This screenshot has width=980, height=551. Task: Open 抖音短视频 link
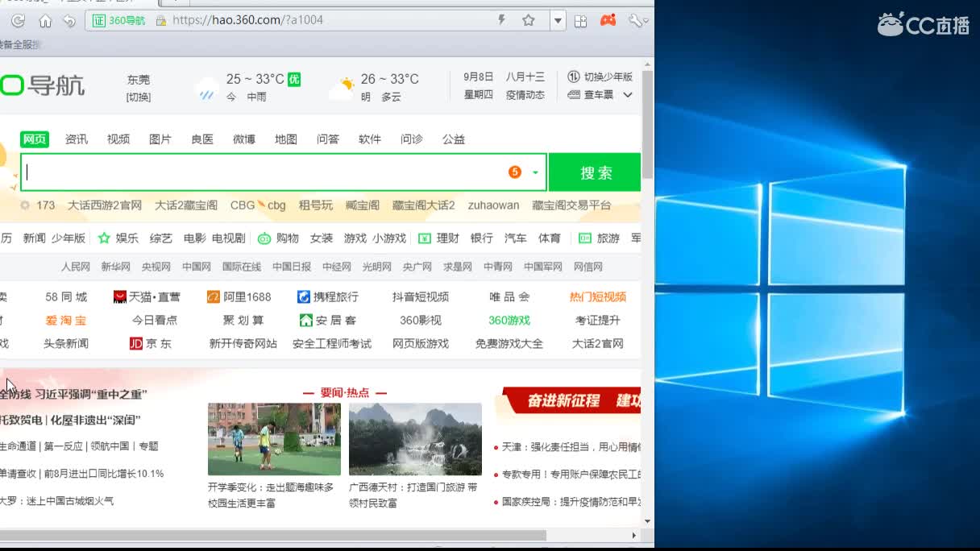coord(421,297)
